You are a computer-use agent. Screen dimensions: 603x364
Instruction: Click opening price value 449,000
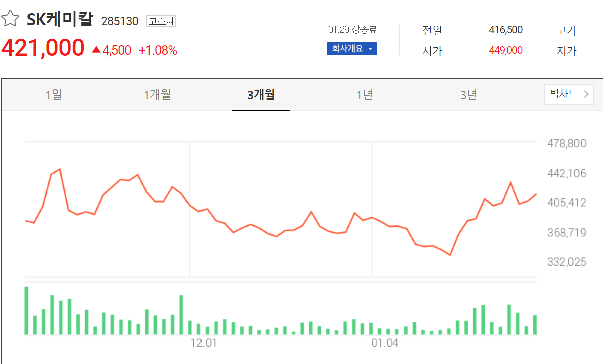coord(506,50)
